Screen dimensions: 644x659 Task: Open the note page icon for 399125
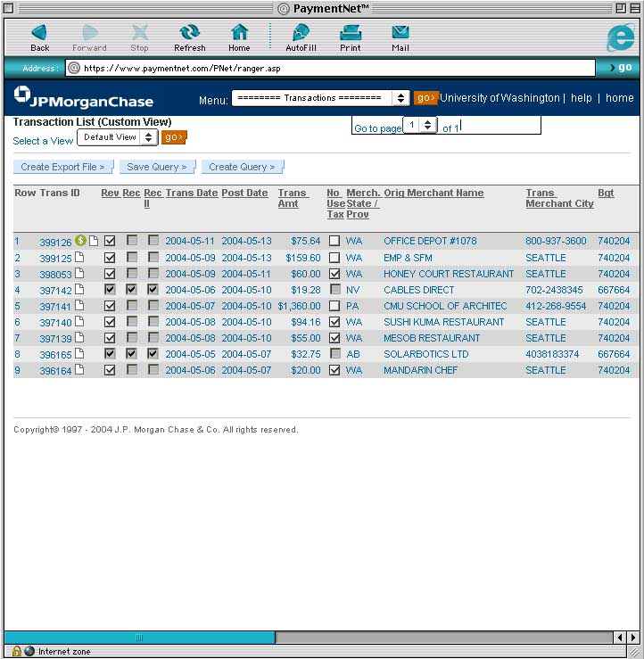(x=79, y=257)
